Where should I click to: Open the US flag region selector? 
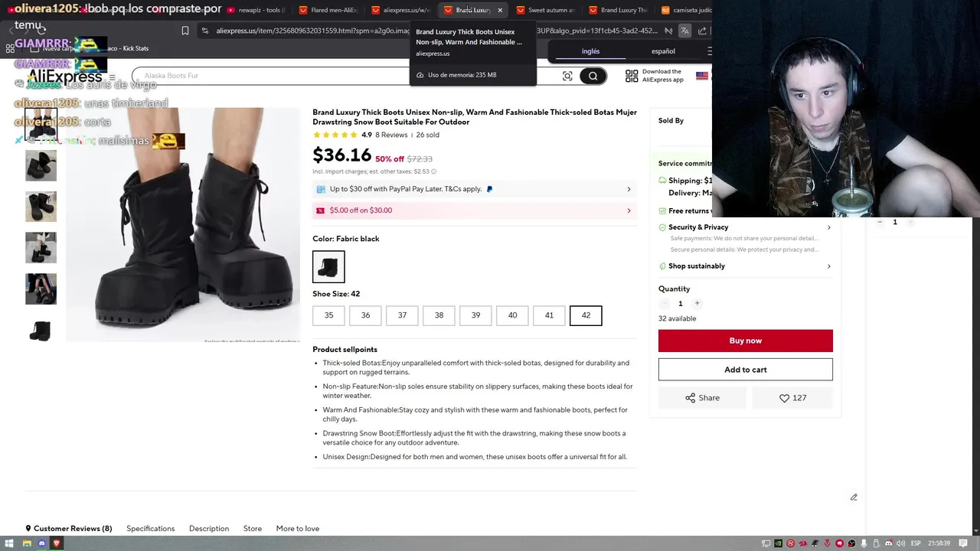[701, 76]
